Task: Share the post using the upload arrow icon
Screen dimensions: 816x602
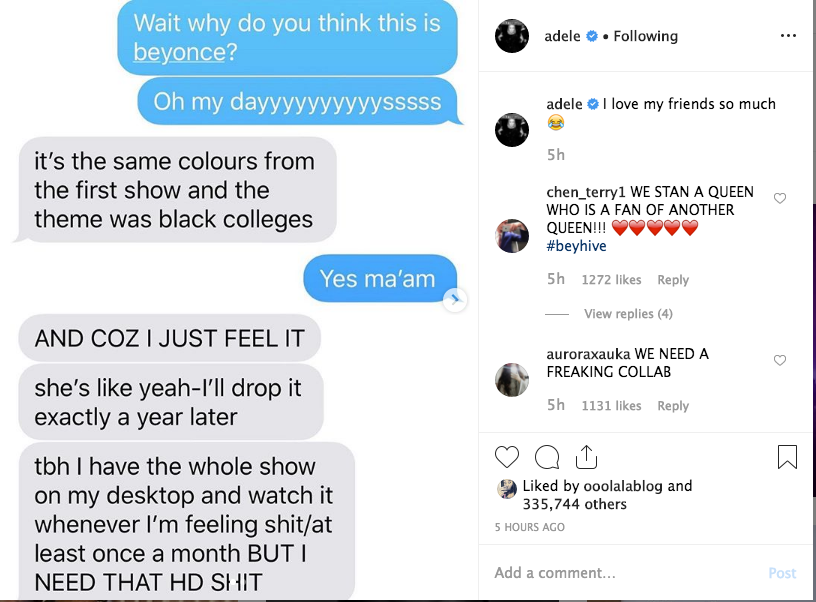Action: point(586,457)
